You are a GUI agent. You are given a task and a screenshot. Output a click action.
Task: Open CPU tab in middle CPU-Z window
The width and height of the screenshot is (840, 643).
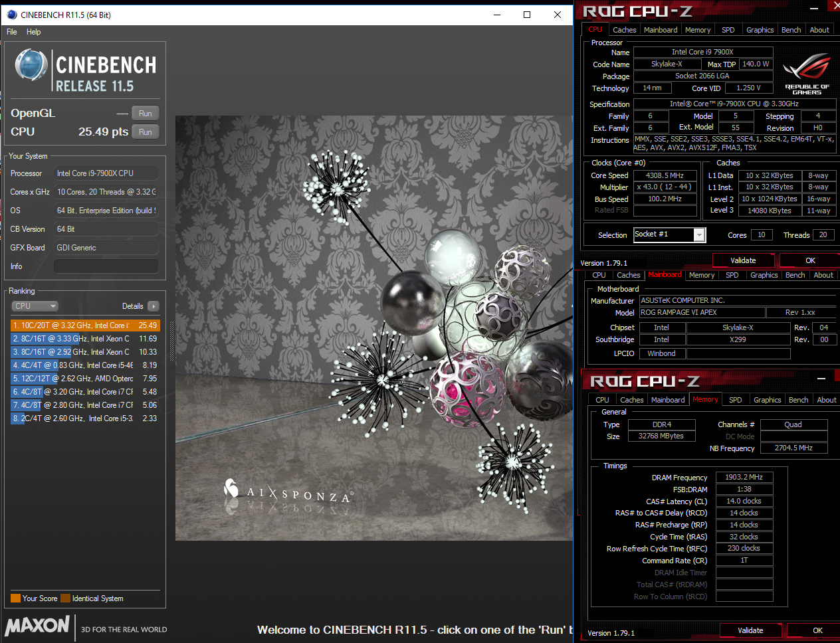599,275
